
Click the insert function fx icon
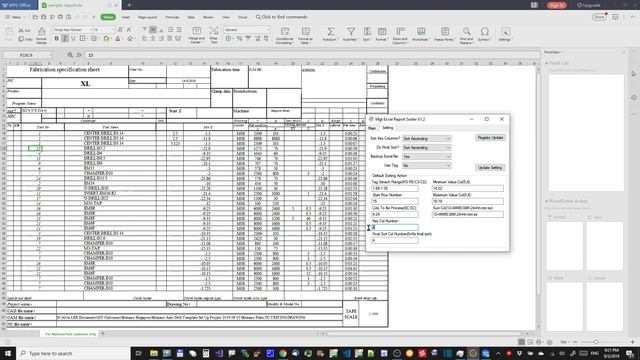click(79, 55)
